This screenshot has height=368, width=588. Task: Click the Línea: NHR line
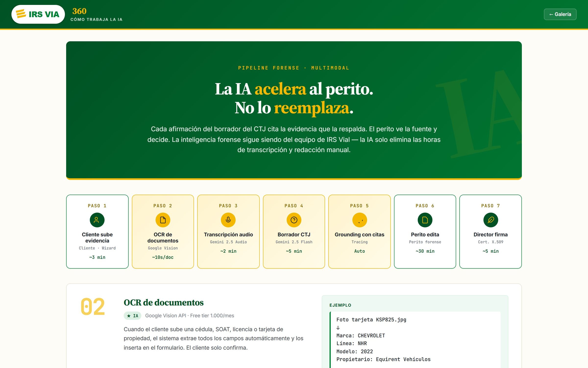pos(352,343)
